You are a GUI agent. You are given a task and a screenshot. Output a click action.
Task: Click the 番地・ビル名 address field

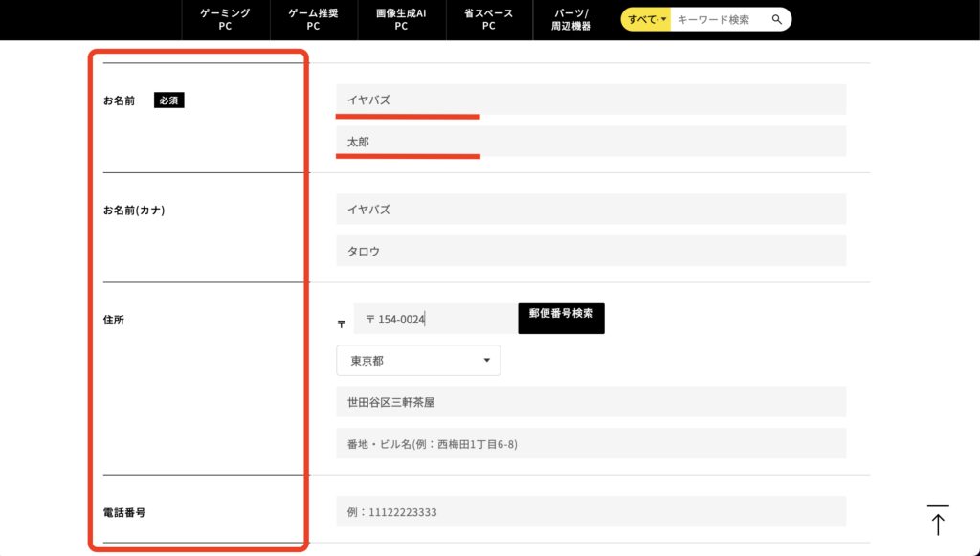[591, 443]
